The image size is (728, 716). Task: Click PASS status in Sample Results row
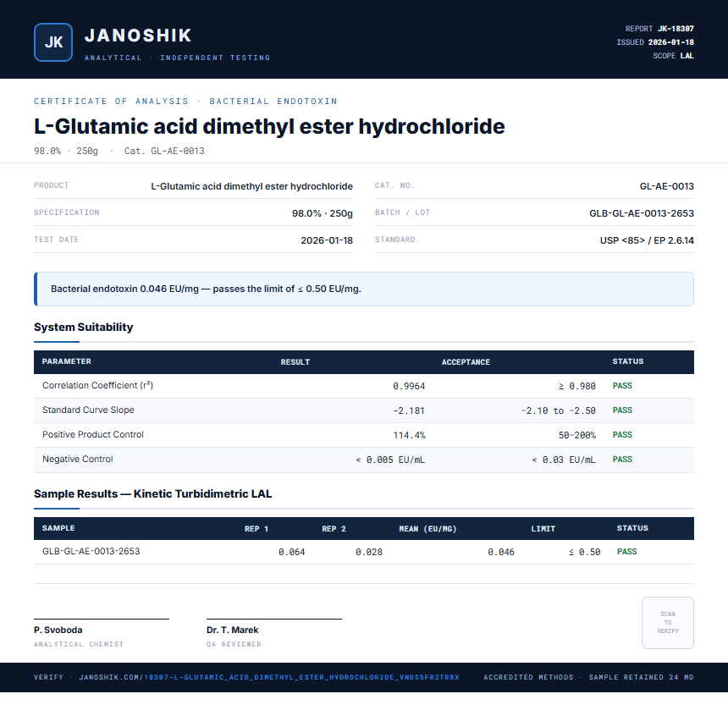(x=626, y=552)
